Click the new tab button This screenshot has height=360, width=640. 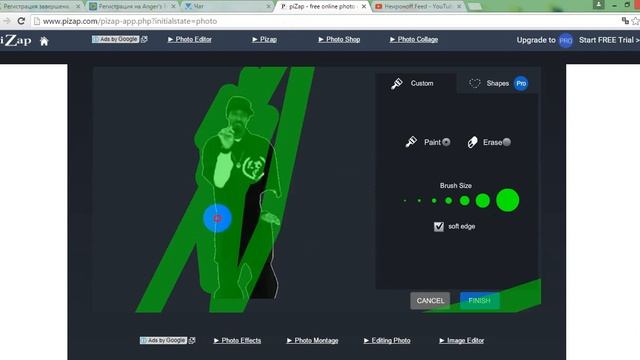[474, 6]
